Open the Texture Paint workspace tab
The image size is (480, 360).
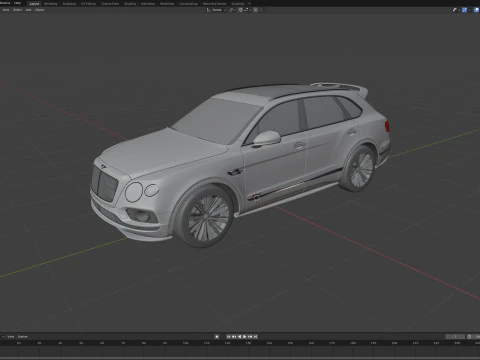[110, 4]
